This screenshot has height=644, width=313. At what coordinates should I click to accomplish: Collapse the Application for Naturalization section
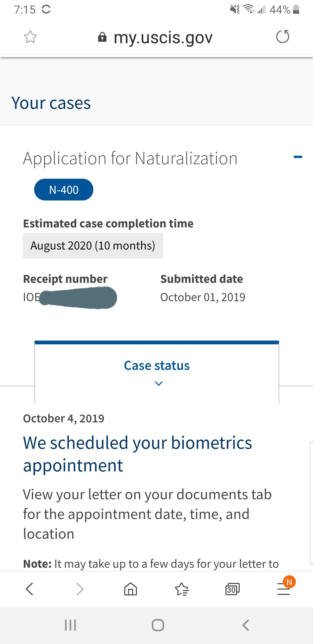[x=298, y=157]
